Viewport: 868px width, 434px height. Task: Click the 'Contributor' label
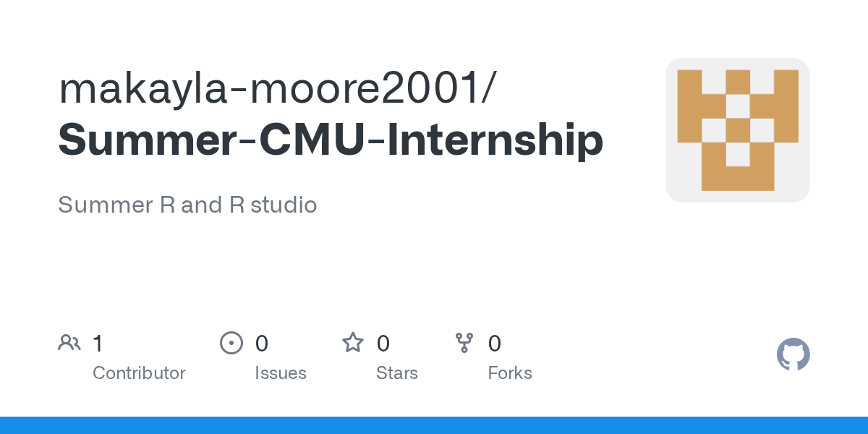click(x=139, y=373)
